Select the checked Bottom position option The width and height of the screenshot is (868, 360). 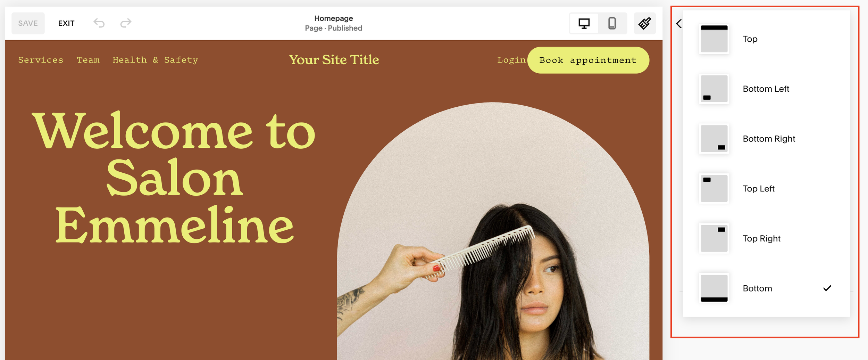[766, 288]
